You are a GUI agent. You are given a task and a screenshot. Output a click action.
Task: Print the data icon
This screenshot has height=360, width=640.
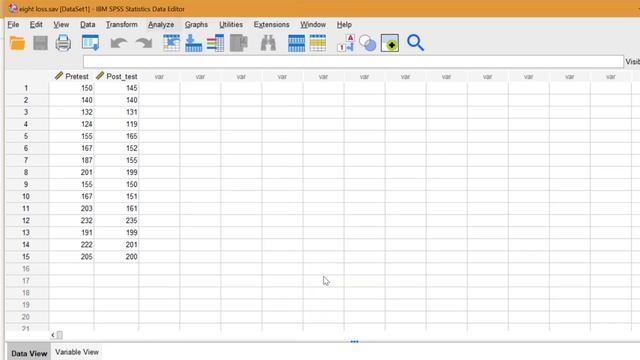[63, 43]
